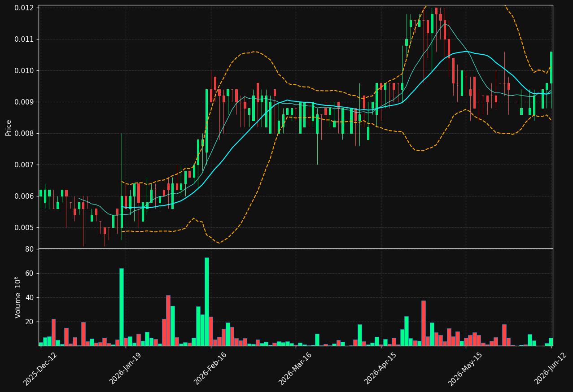Click the 2026-Mar-16 date label
This screenshot has height=392, width=573.
click(295, 368)
